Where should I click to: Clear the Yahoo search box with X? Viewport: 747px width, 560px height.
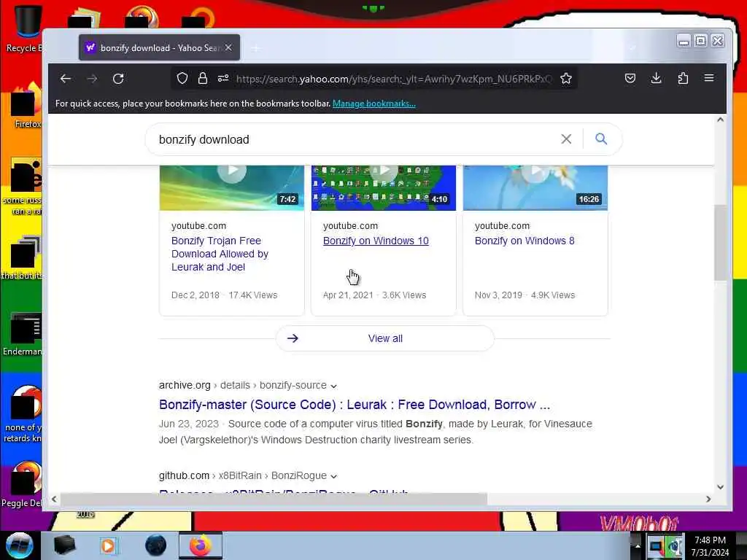[x=566, y=139]
